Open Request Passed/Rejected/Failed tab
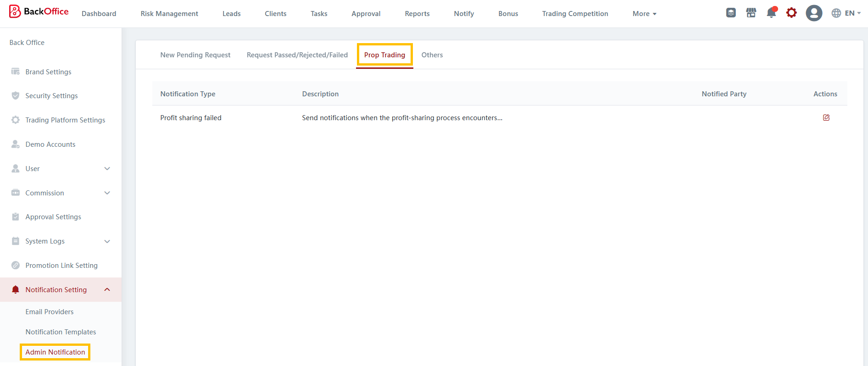Screen dimensions: 868x366 (x=297, y=55)
